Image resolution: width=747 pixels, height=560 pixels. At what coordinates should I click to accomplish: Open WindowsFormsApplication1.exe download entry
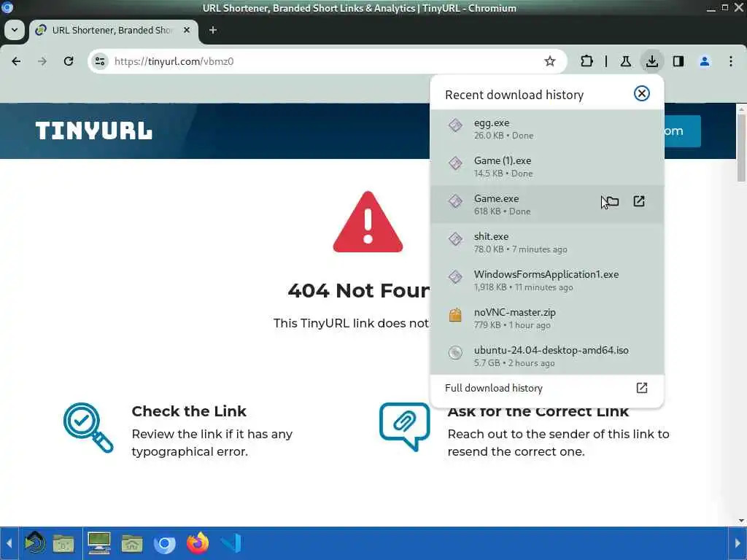[547, 280]
